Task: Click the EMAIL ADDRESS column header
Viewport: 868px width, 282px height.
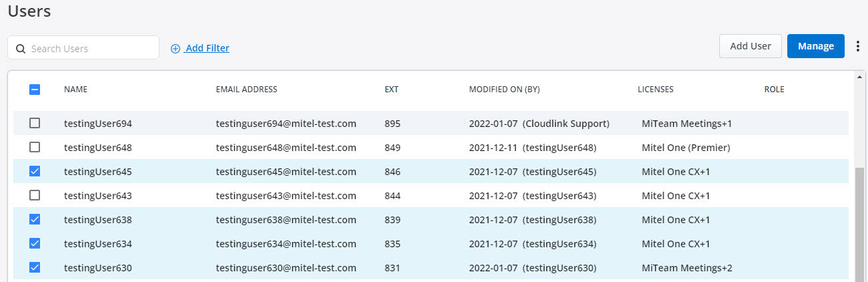Action: [246, 90]
